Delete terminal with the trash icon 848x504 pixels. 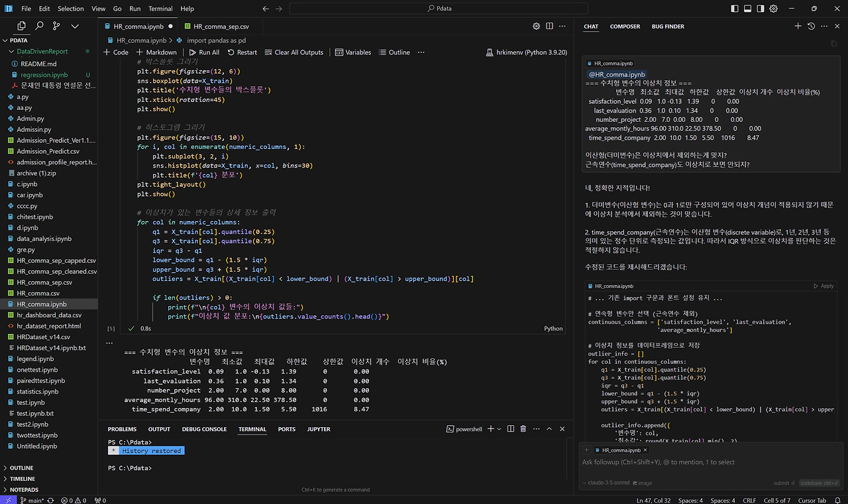pos(523,429)
